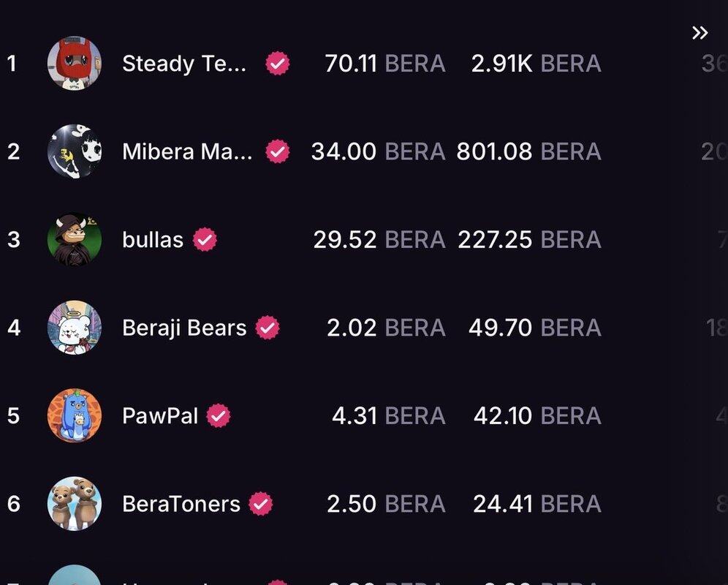Click the verified badge beside BeraToners
This screenshot has width=728, height=585.
pos(261,504)
